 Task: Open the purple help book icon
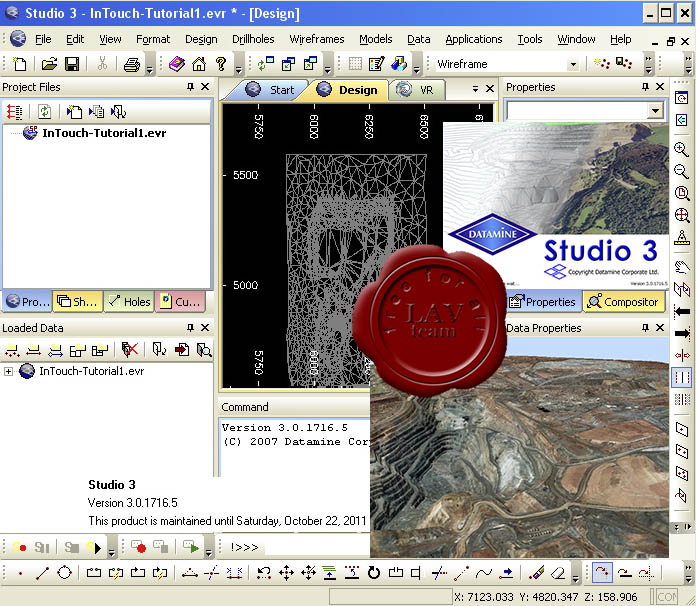coord(177,64)
